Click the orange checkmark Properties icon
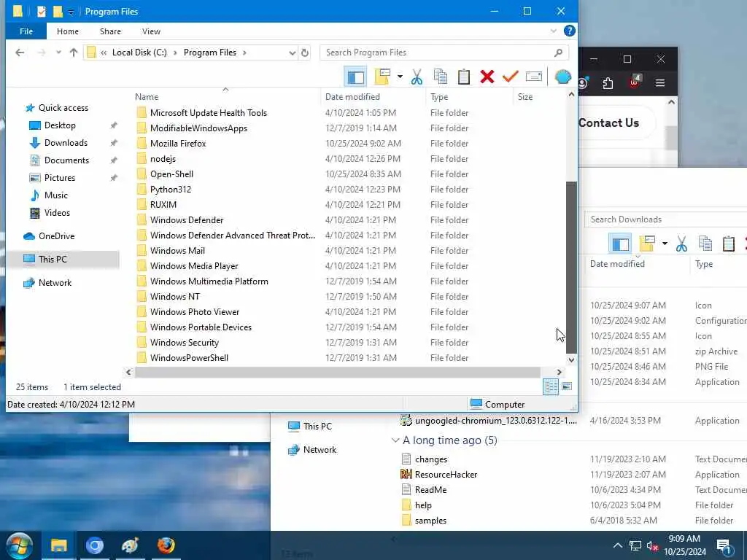 (510, 77)
